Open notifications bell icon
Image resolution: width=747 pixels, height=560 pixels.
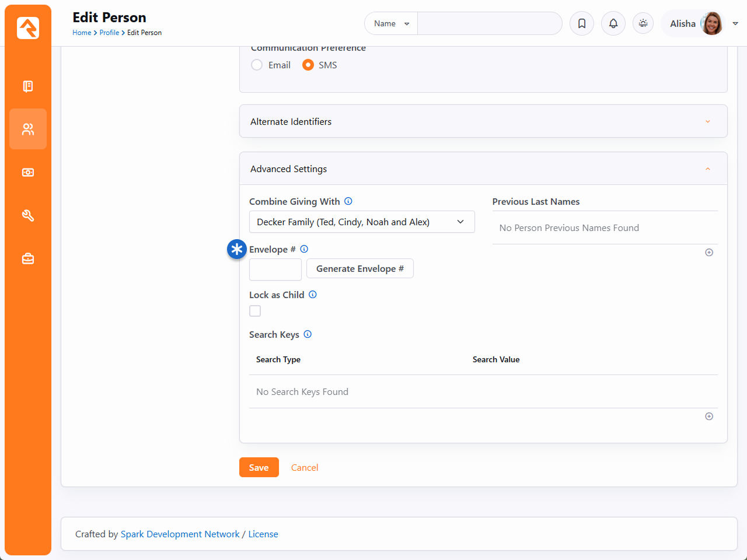613,23
